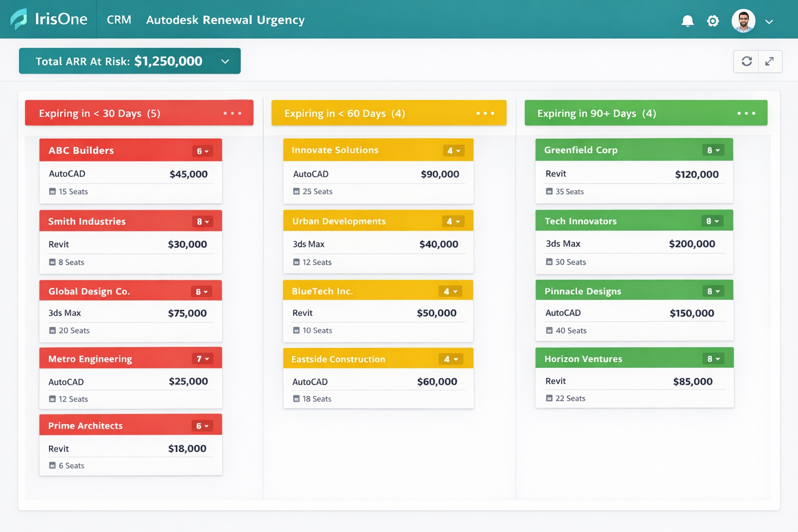The image size is (798, 532).
Task: Open the three-dot menu for Expiring in < 60 Days
Action: 485,113
